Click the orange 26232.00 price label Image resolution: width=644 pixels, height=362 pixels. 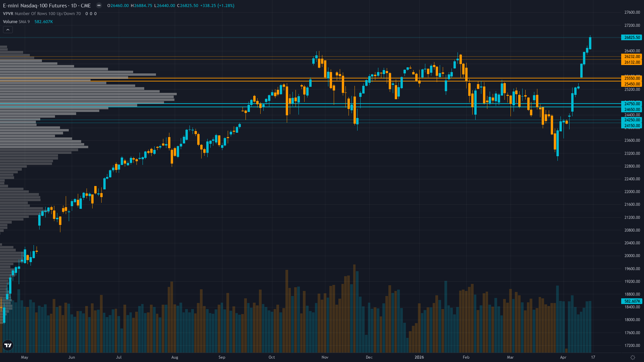point(632,57)
